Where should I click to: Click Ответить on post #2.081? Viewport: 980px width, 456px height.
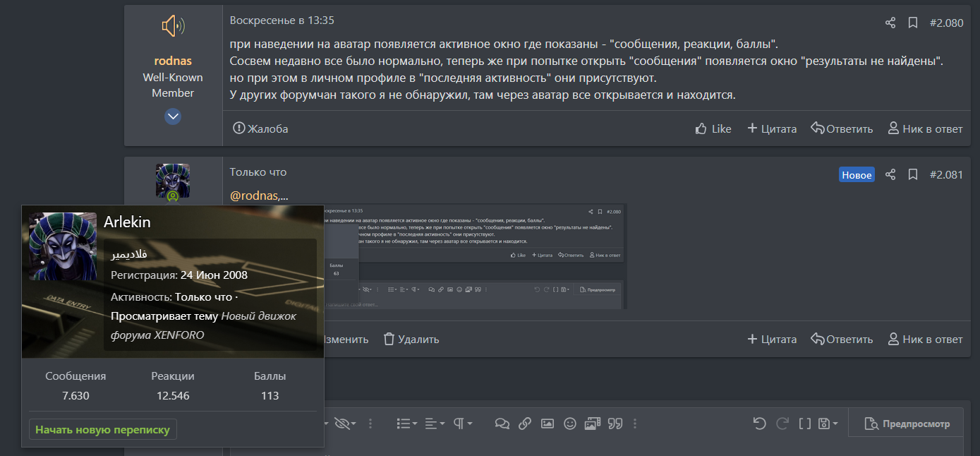click(842, 339)
